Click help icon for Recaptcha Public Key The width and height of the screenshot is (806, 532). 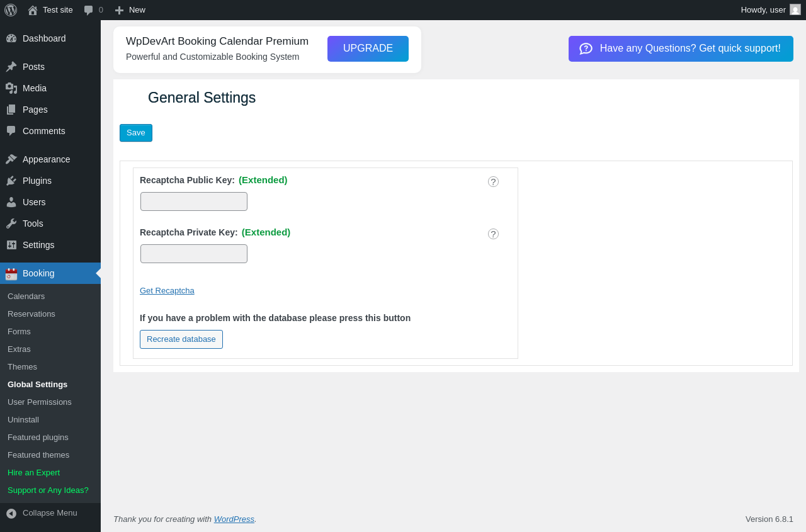point(493,182)
